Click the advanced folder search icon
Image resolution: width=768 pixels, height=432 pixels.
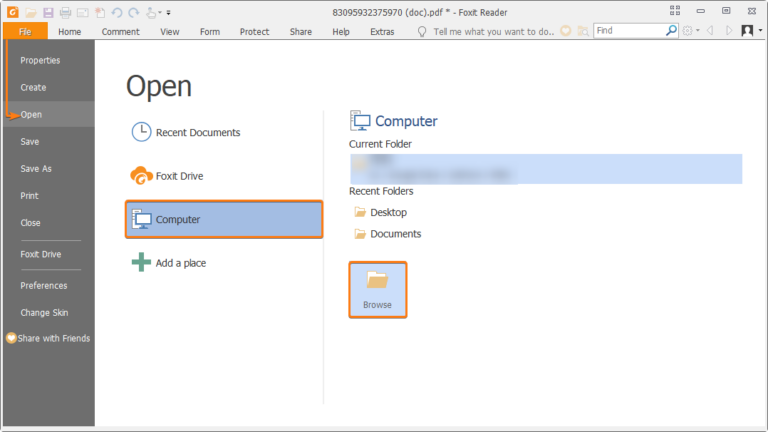pyautogui.click(x=583, y=31)
